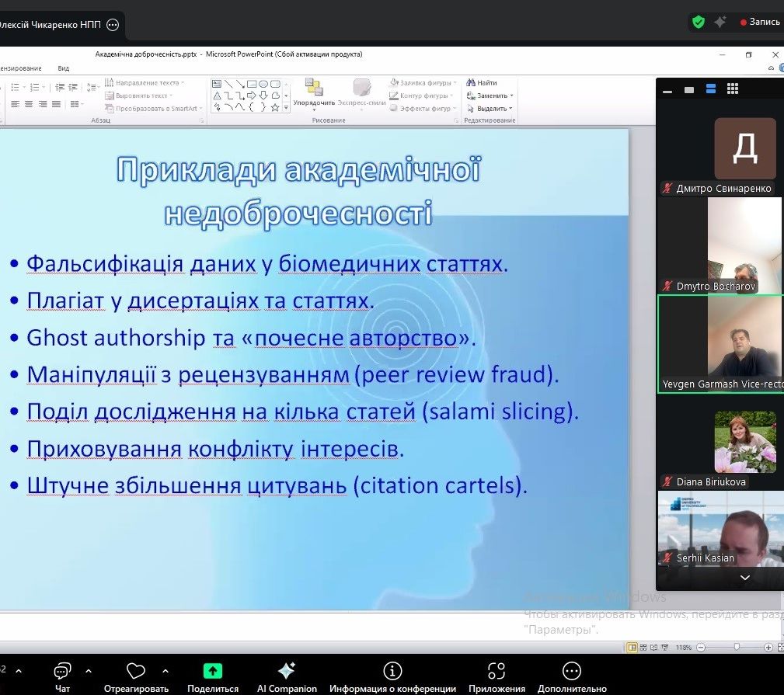Click the React (Отреагировать) heart icon

(x=136, y=671)
